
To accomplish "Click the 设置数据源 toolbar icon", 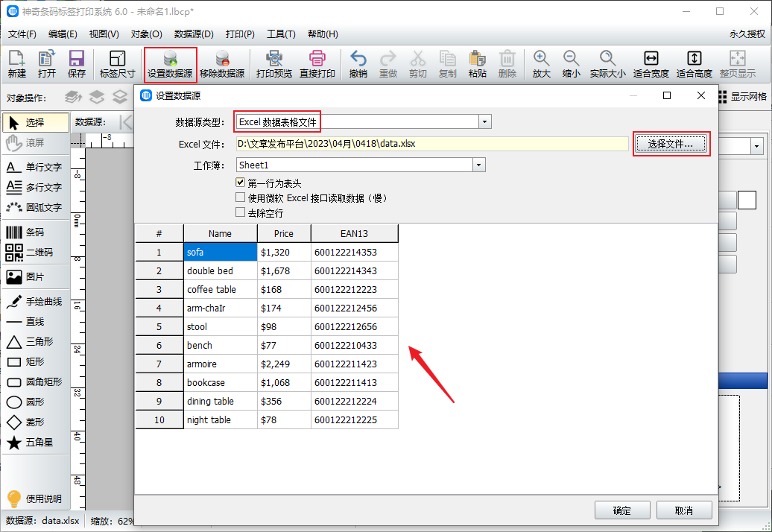I will point(170,60).
